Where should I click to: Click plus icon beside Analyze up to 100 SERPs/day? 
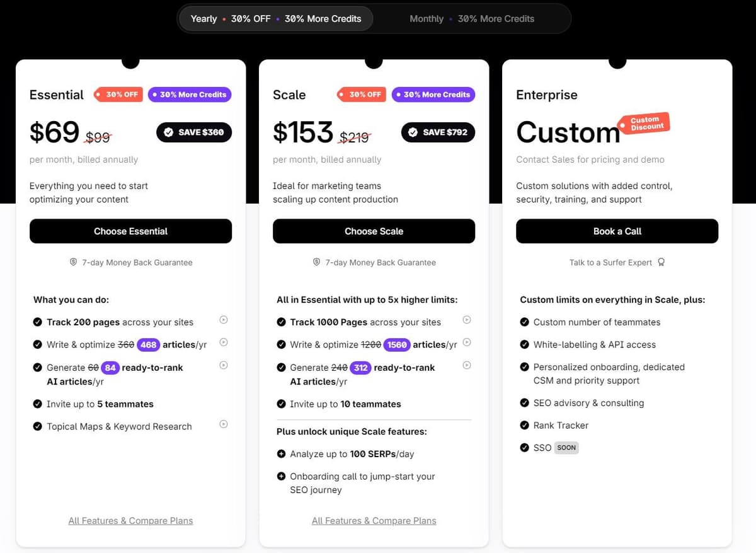pyautogui.click(x=281, y=454)
